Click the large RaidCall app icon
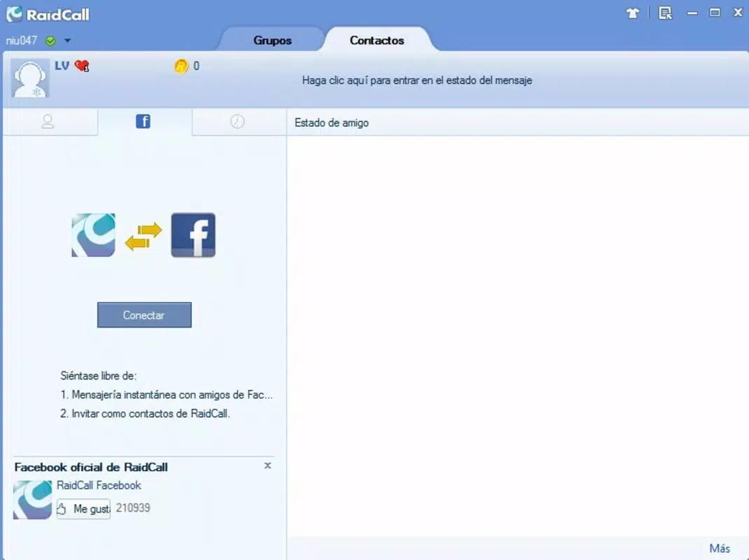This screenshot has height=560, width=749. 93,235
